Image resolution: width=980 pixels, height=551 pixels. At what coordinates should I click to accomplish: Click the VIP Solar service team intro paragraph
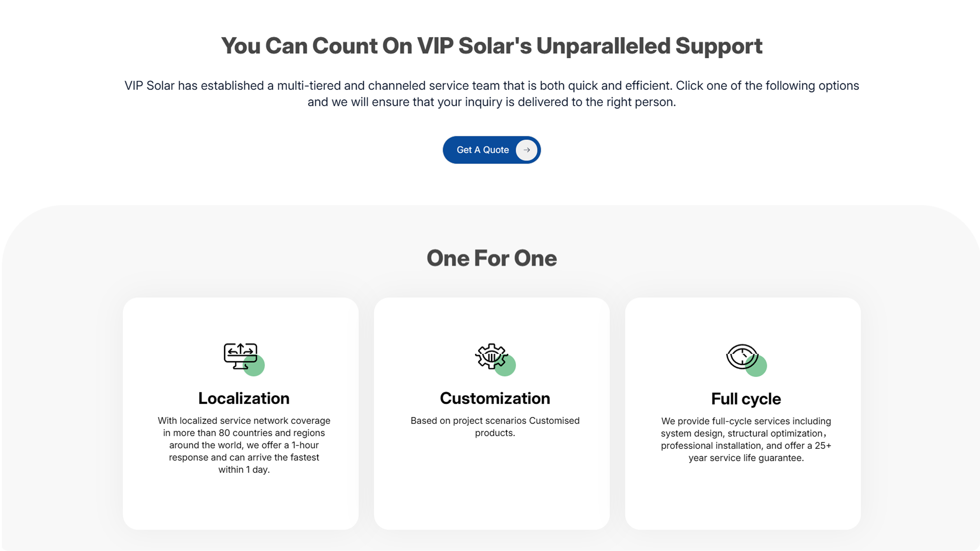coord(492,94)
